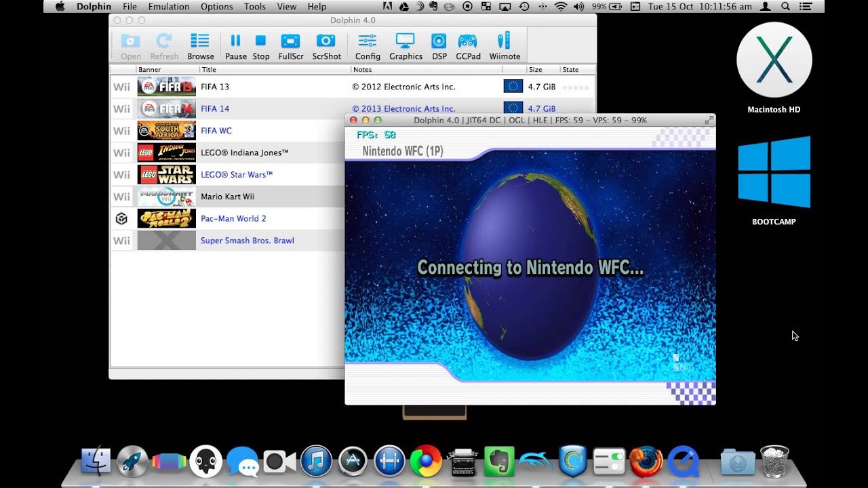Screen dimensions: 868x488
Task: Stop emulation with the Stop icon
Action: pyautogui.click(x=261, y=46)
